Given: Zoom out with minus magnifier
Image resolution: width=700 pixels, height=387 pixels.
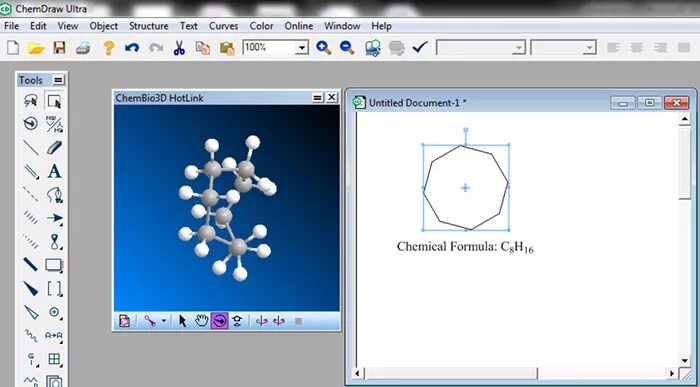Looking at the screenshot, I should [x=347, y=47].
